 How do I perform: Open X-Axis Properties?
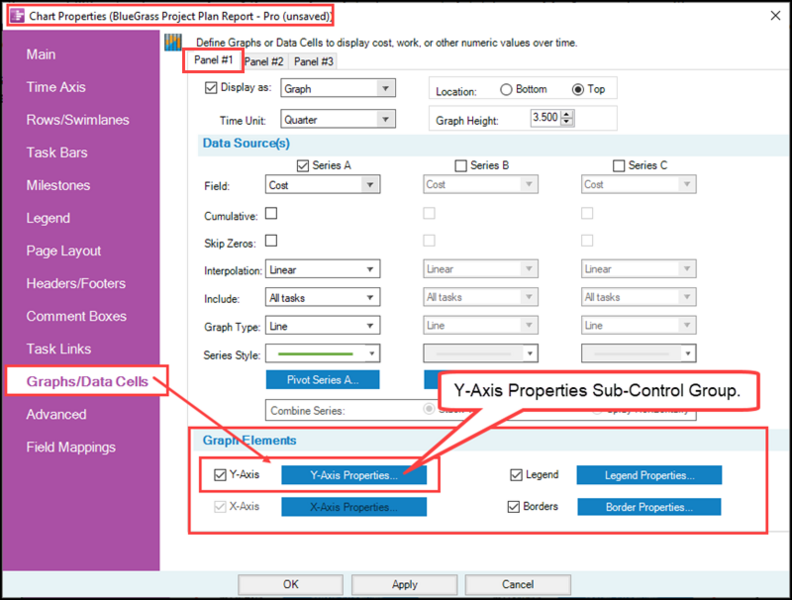pos(354,507)
